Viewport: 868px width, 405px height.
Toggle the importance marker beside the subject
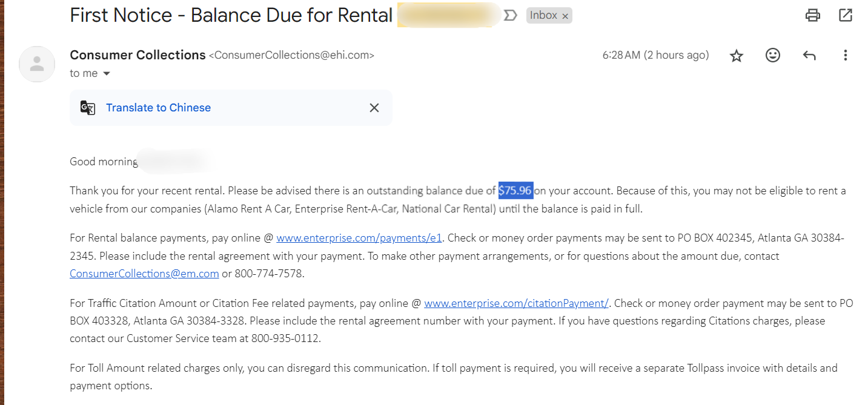point(510,16)
